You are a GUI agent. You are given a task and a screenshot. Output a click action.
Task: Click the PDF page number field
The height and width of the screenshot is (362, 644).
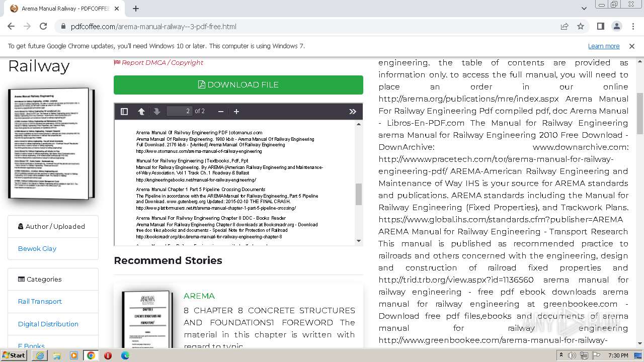[179, 111]
